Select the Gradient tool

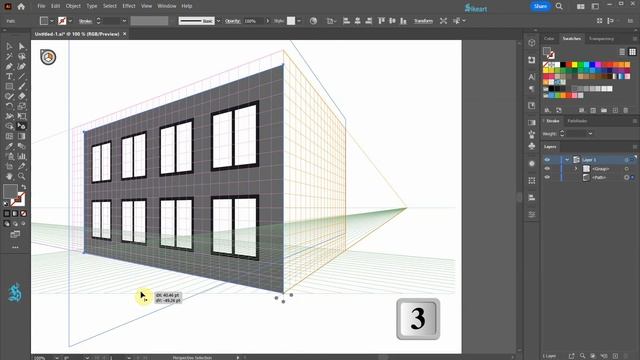pyautogui.click(x=22, y=136)
